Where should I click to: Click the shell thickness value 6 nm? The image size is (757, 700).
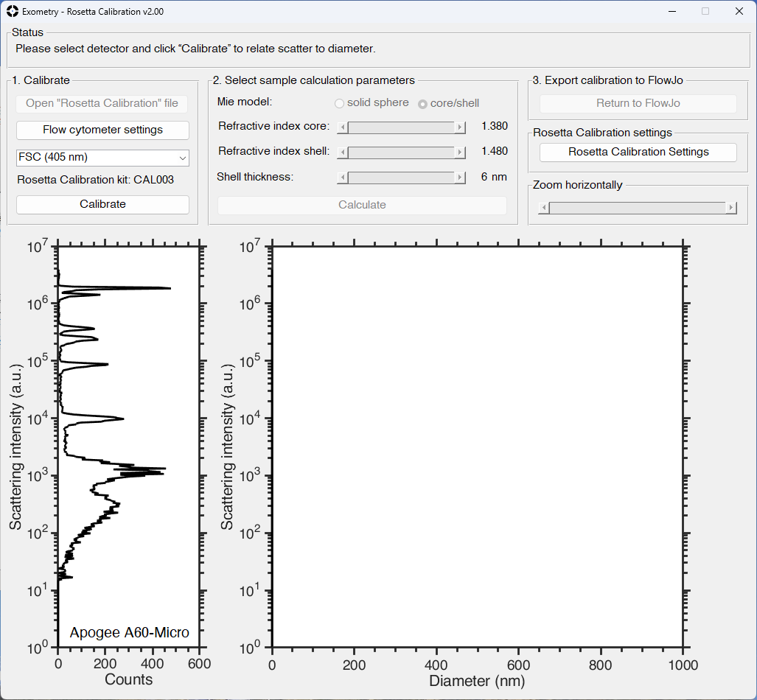point(494,177)
